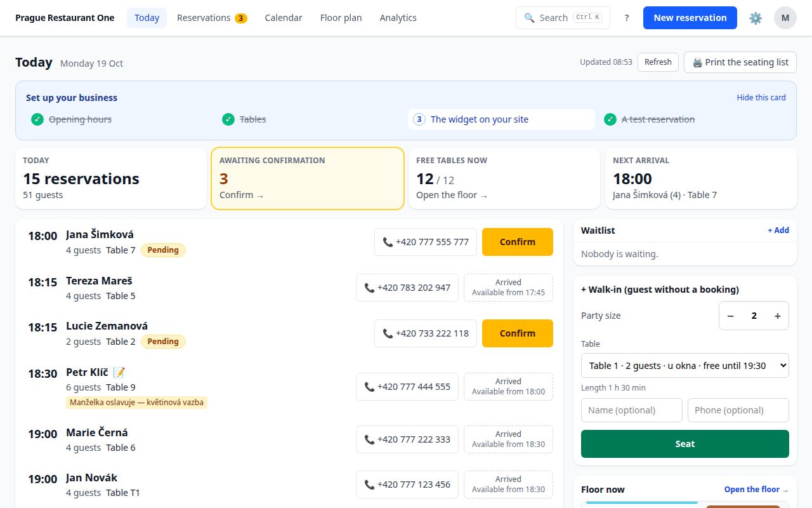Refresh the reservations list
The width and height of the screenshot is (812, 508).
click(x=658, y=62)
